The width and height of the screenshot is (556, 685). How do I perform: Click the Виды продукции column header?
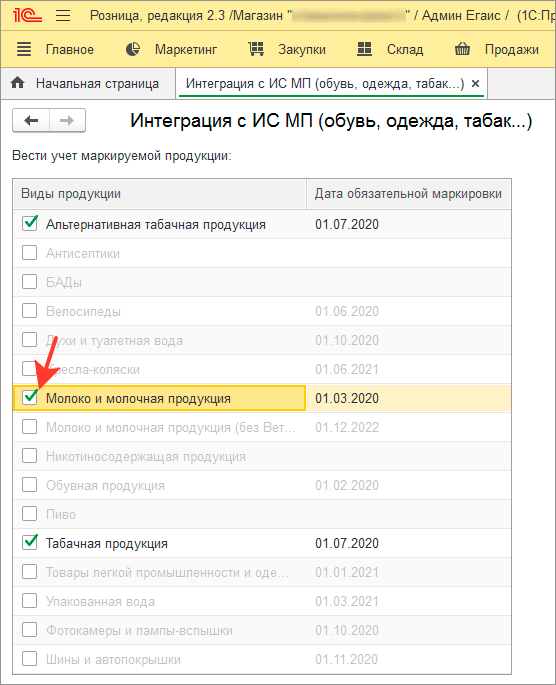pyautogui.click(x=159, y=194)
